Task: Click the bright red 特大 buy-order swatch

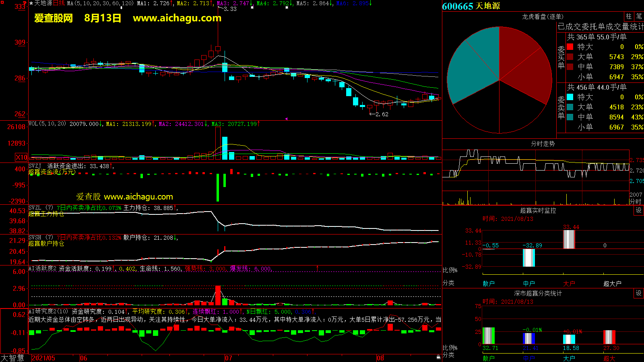Action: 570,47
